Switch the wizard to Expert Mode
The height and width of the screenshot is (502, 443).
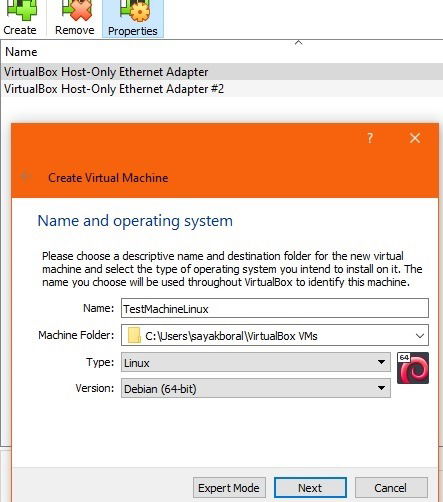point(229,488)
